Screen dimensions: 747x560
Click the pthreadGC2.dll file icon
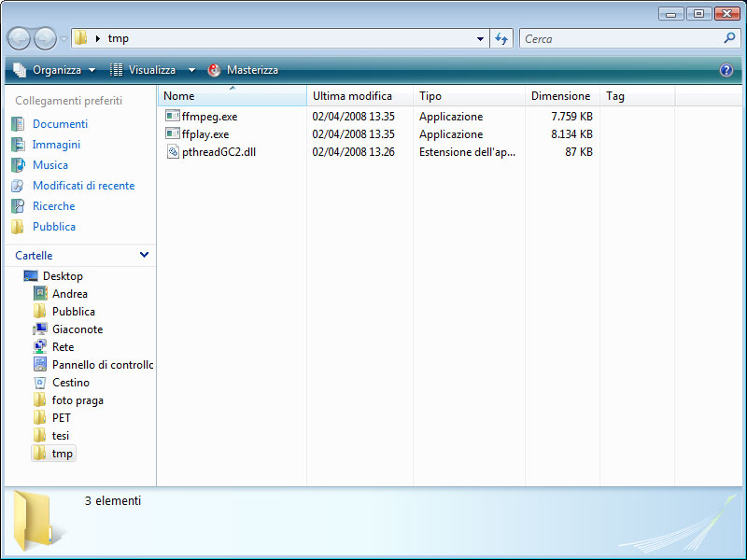(173, 151)
